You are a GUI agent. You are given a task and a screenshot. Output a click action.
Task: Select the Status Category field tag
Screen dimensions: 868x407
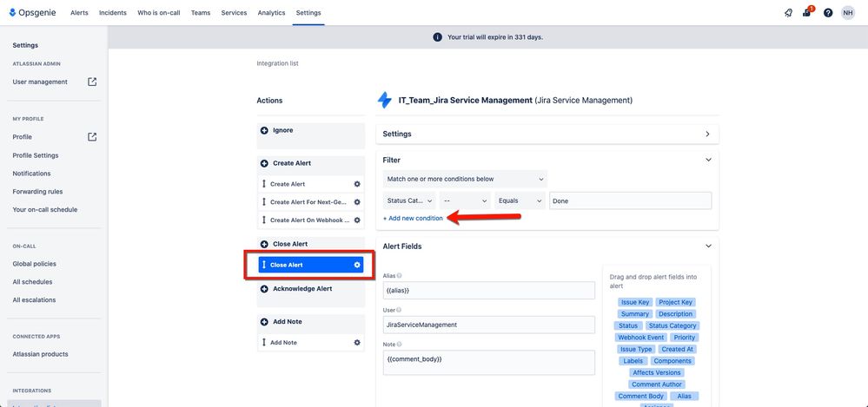(x=673, y=325)
